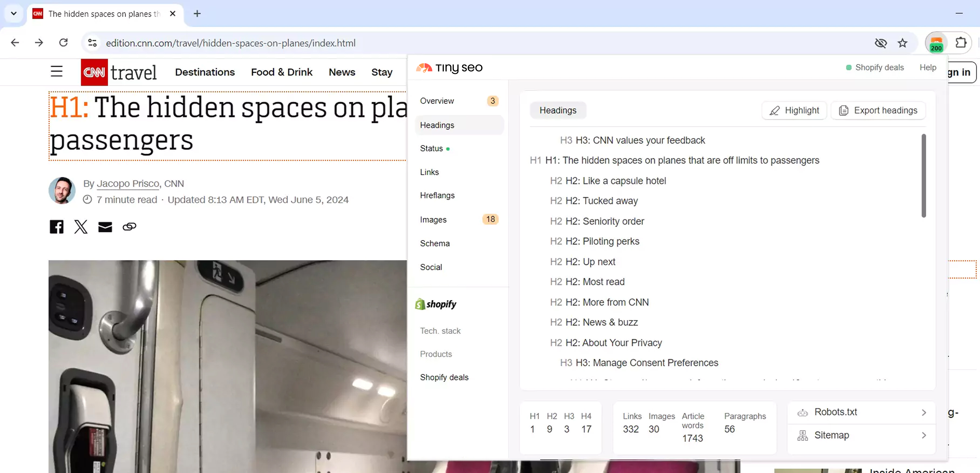Click the Highlight button
Viewport: 980px width, 473px height.
point(794,110)
